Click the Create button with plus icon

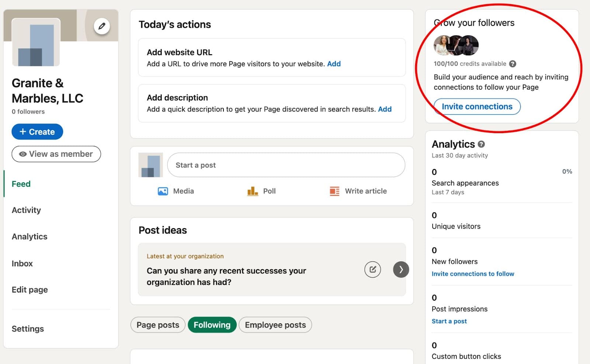[37, 132]
